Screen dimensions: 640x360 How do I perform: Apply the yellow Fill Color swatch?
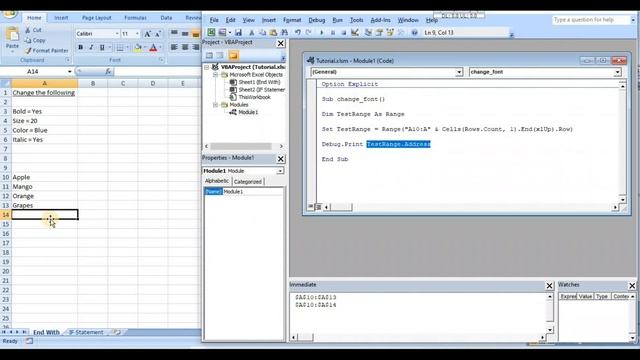pyautogui.click(x=138, y=48)
